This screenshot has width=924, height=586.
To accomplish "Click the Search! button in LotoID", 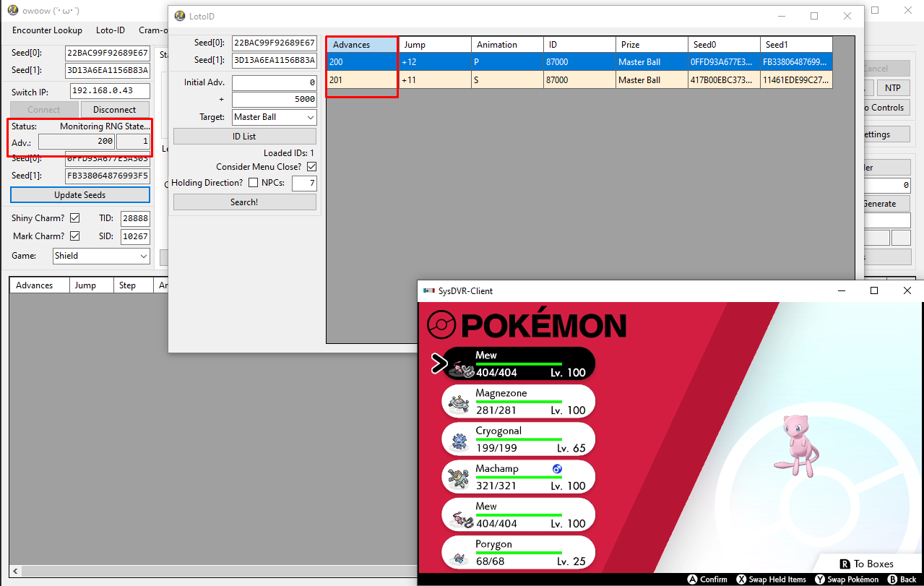I will (x=244, y=202).
